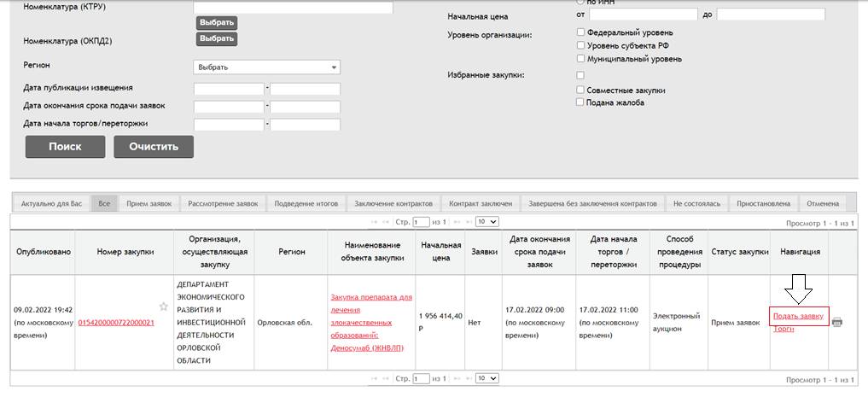Screen dimensions: 868x397
Task: Click the printer icon in the table row
Action: click(837, 322)
